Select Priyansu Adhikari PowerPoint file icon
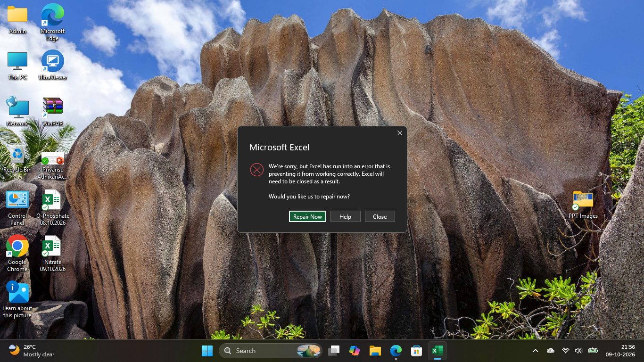 pos(52,165)
